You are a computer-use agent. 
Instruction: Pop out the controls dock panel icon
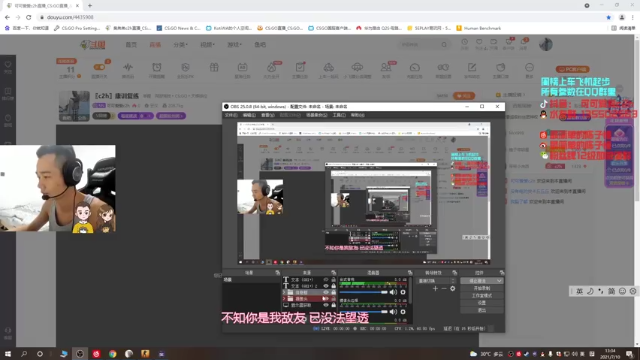(502, 273)
